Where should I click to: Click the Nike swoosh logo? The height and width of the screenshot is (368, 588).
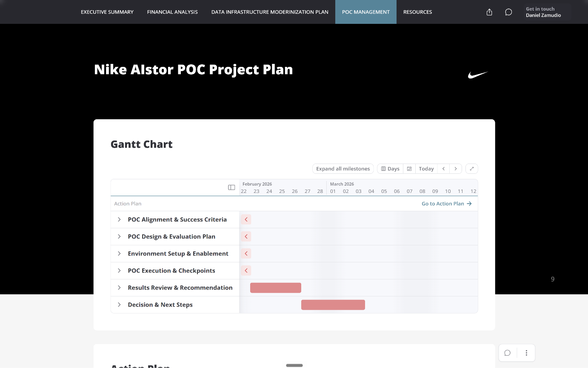click(x=478, y=75)
